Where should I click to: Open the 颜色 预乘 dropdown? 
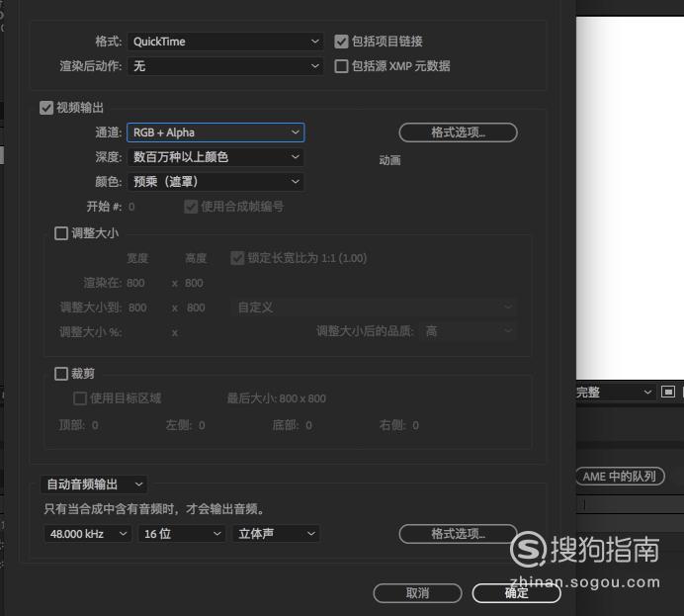(215, 182)
